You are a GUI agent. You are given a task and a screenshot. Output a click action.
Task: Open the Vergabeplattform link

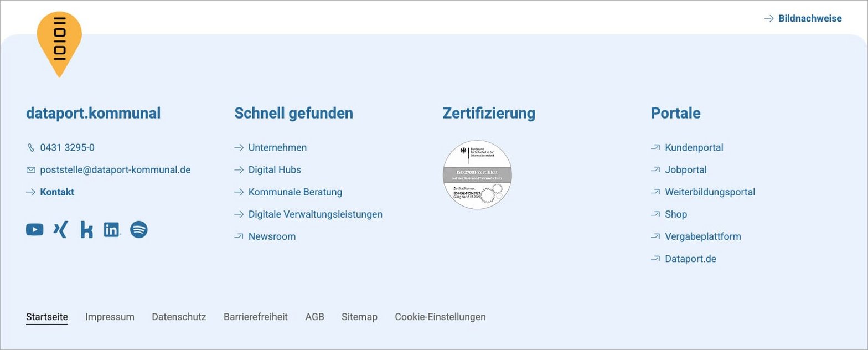702,236
